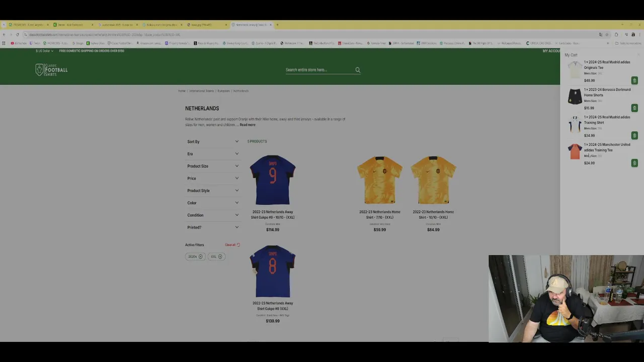Expand the Product Style filter
Image resolution: width=644 pixels, height=362 pixels.
pos(213,191)
